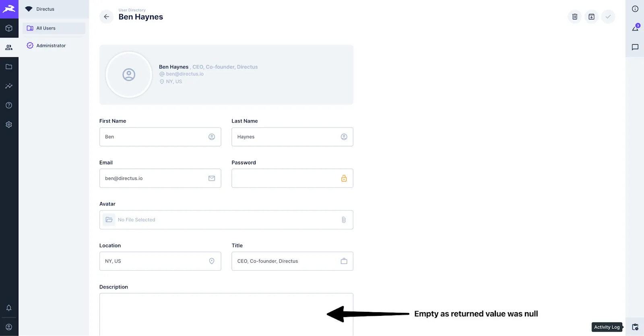Open the Insights module

coord(9,86)
